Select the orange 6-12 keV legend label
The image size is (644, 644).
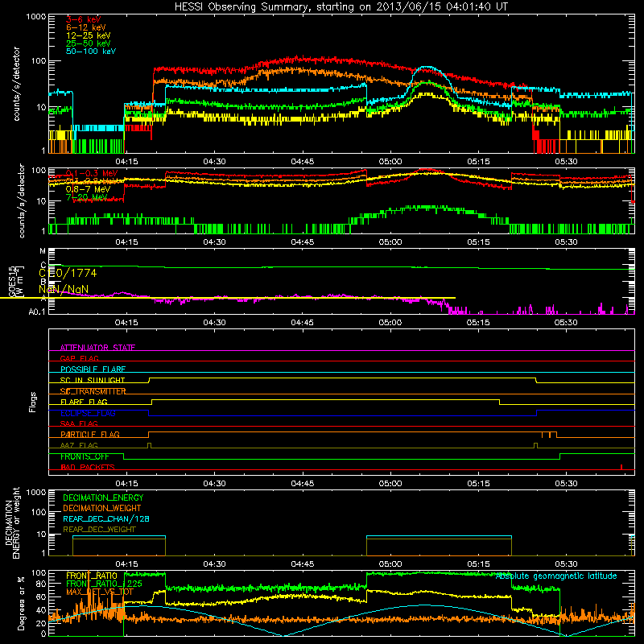[86, 27]
